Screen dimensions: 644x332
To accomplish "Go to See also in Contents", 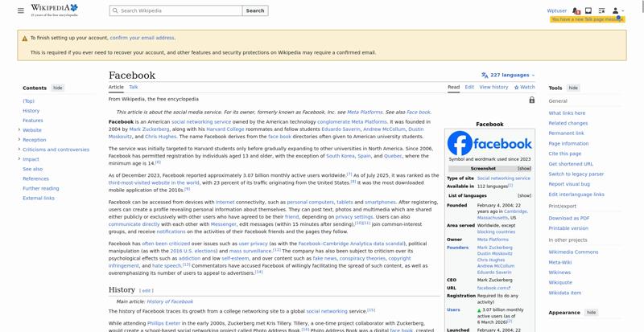I will tap(32, 169).
